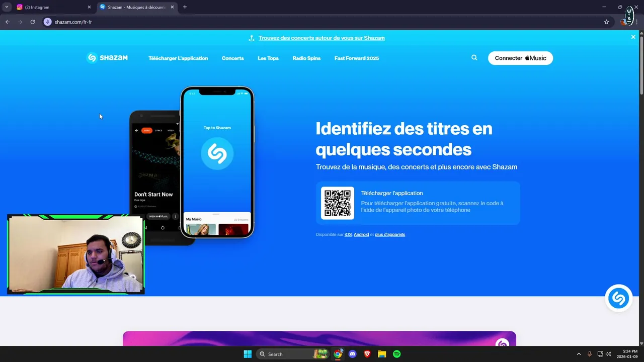The image size is (644, 362).
Task: Open the plus d'appareils link
Action: click(x=390, y=235)
